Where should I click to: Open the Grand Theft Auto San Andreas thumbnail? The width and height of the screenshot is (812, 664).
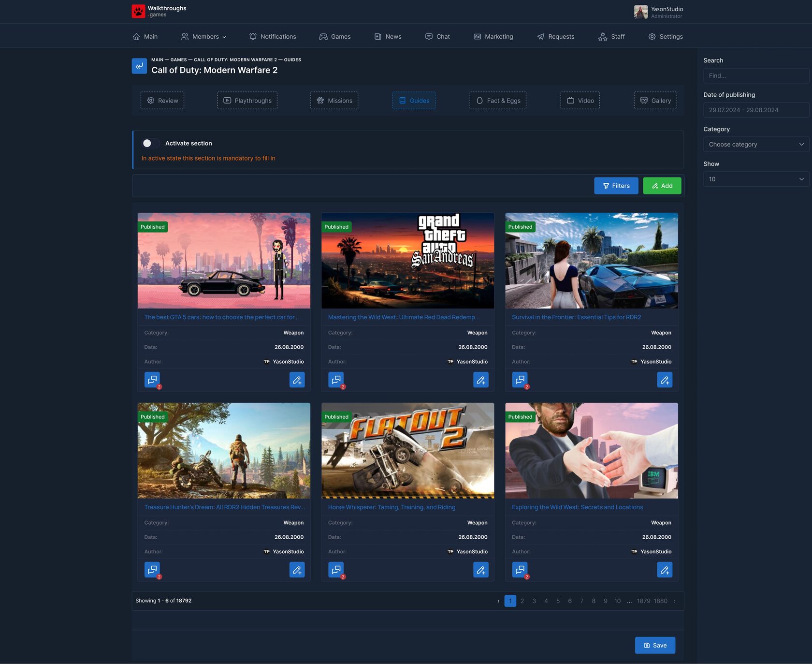(x=408, y=261)
